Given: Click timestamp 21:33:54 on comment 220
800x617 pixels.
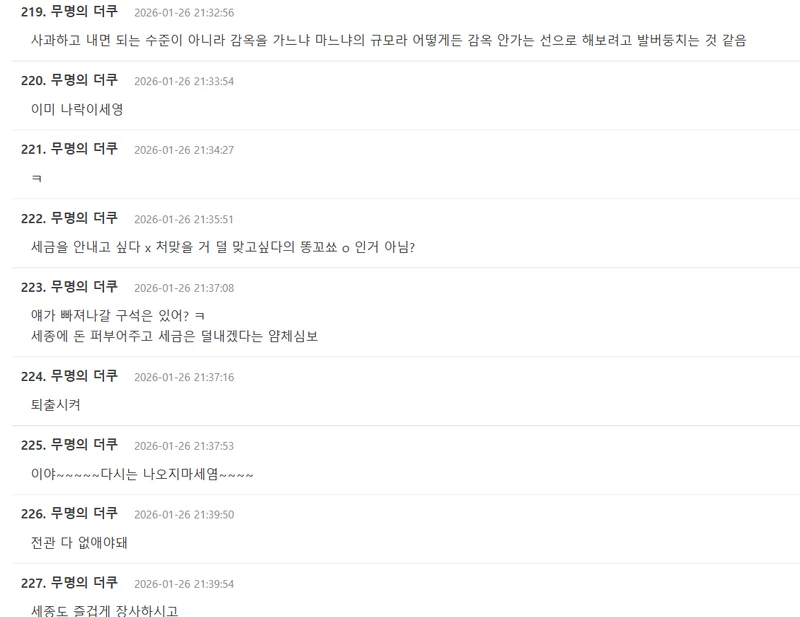Looking at the screenshot, I should coord(184,81).
